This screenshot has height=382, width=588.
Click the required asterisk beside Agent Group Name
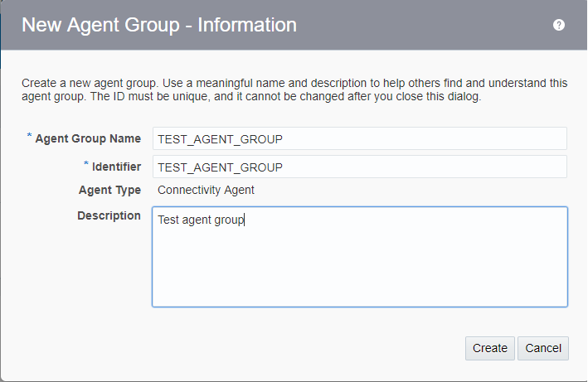tap(29, 137)
